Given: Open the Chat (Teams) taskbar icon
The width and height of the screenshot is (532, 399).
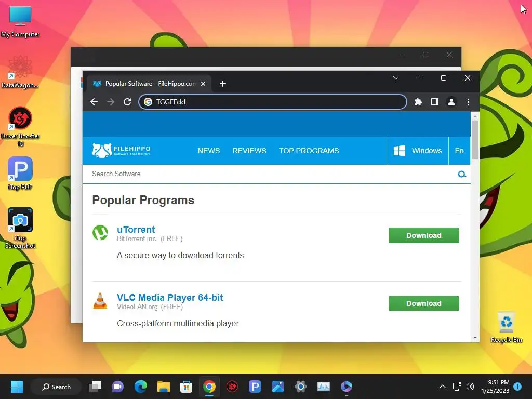Looking at the screenshot, I should tap(118, 387).
